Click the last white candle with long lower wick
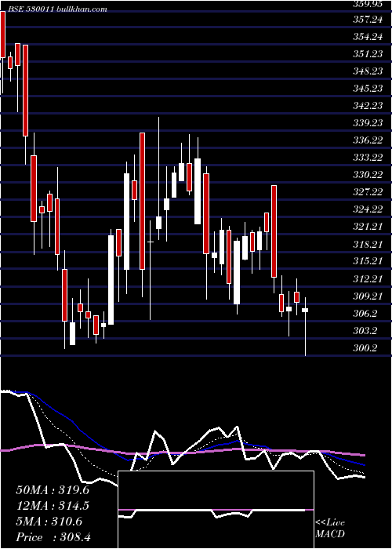The width and height of the screenshot is (392, 549). tap(305, 326)
